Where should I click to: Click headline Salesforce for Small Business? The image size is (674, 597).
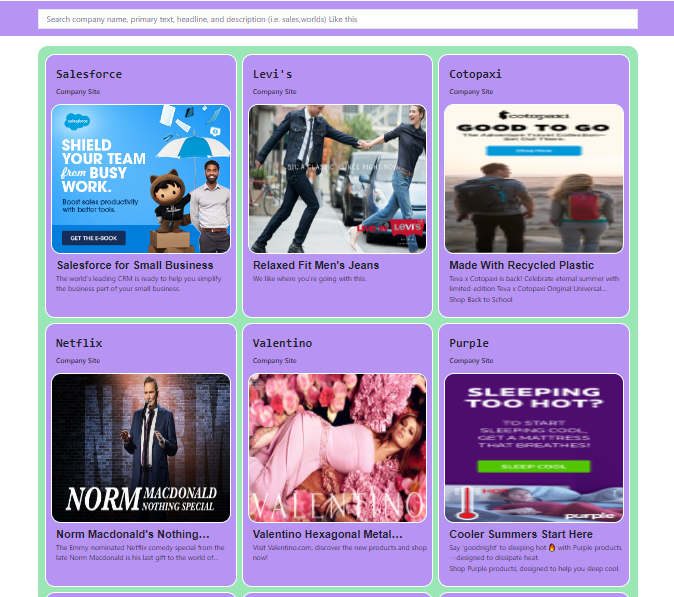click(135, 265)
